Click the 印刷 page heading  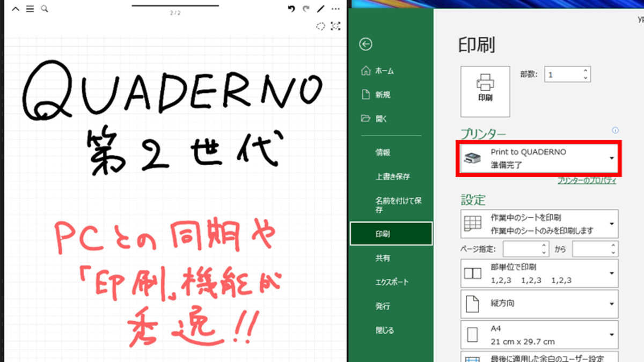pyautogui.click(x=477, y=45)
